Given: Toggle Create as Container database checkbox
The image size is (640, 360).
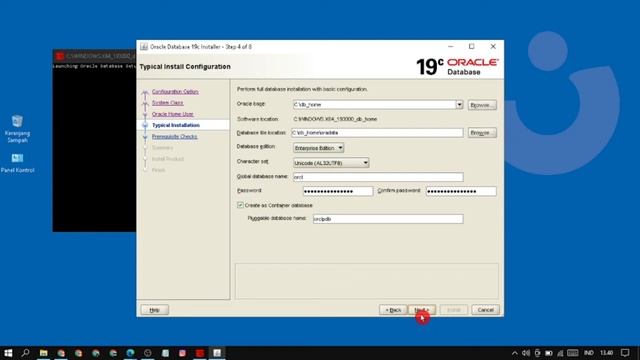Looking at the screenshot, I should click(240, 205).
